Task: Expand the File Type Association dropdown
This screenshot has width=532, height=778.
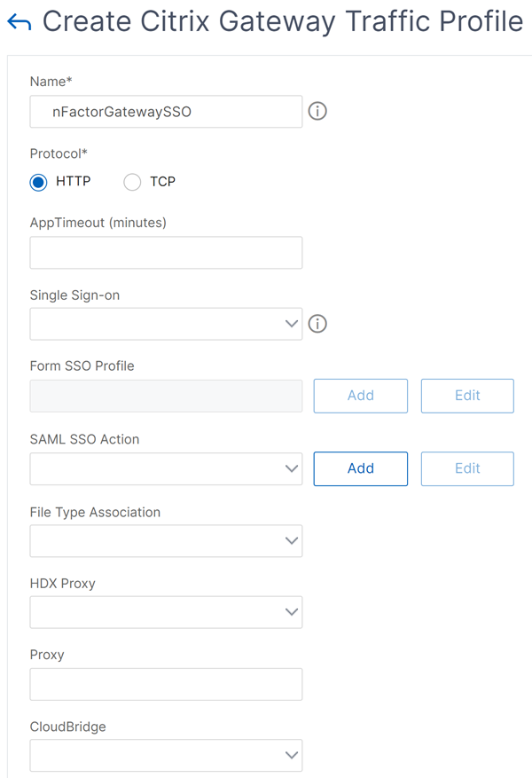Action: tap(166, 541)
